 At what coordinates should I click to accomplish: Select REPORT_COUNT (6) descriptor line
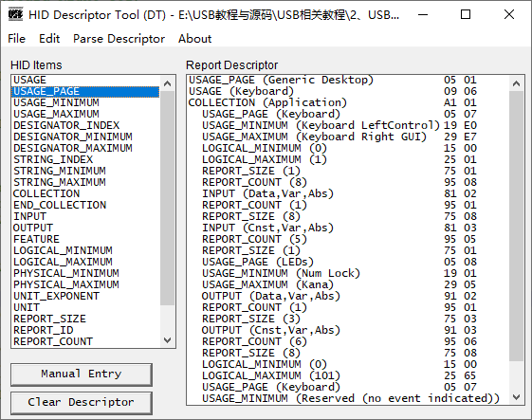(x=348, y=341)
